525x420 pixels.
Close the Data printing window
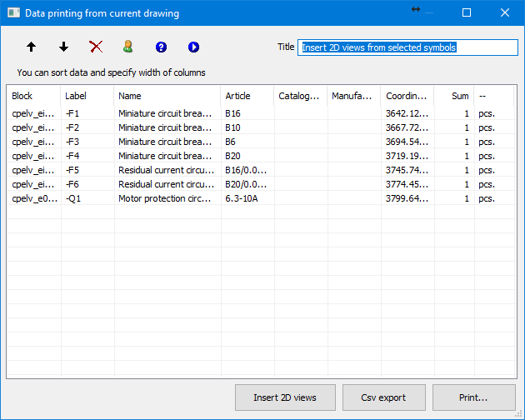coord(504,12)
